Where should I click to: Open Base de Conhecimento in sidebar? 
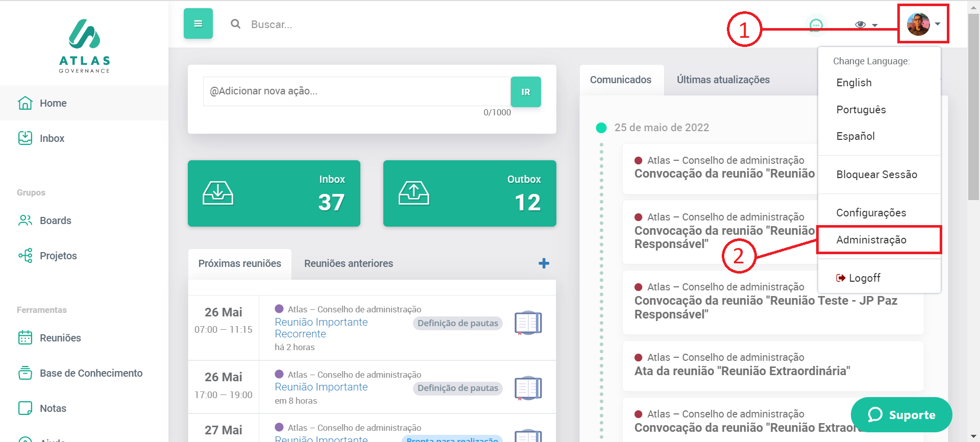[91, 373]
